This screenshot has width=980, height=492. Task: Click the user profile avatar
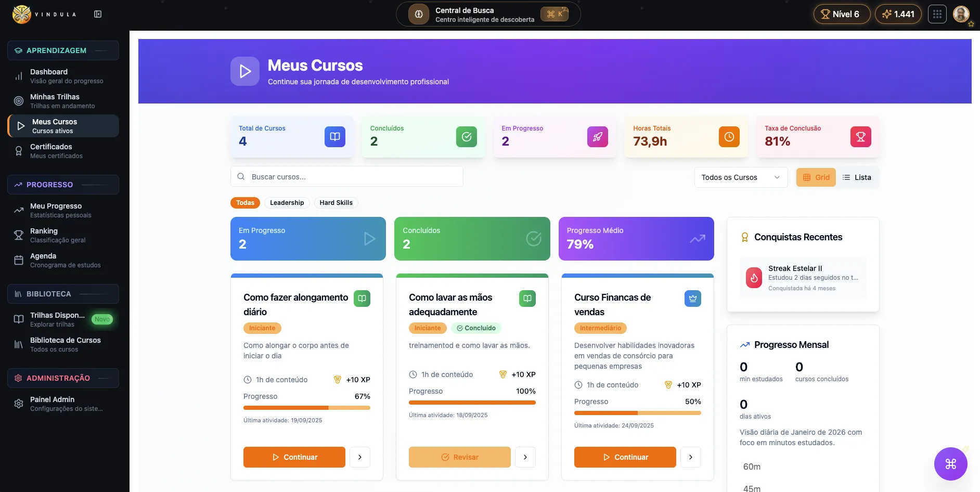pos(961,14)
